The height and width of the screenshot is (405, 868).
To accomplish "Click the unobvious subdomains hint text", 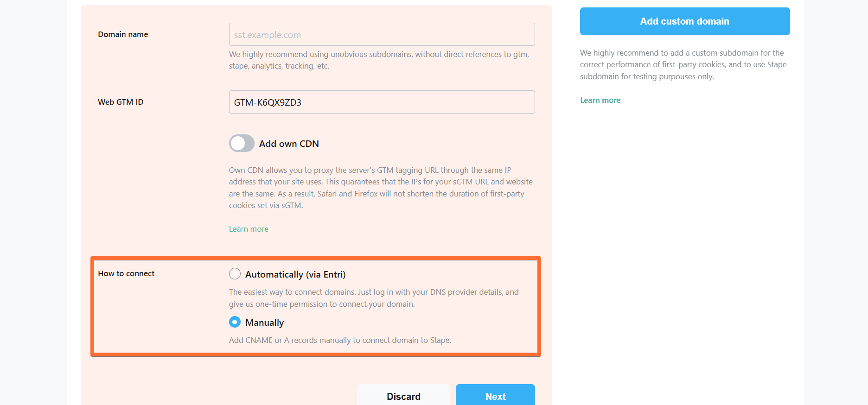I will click(379, 60).
